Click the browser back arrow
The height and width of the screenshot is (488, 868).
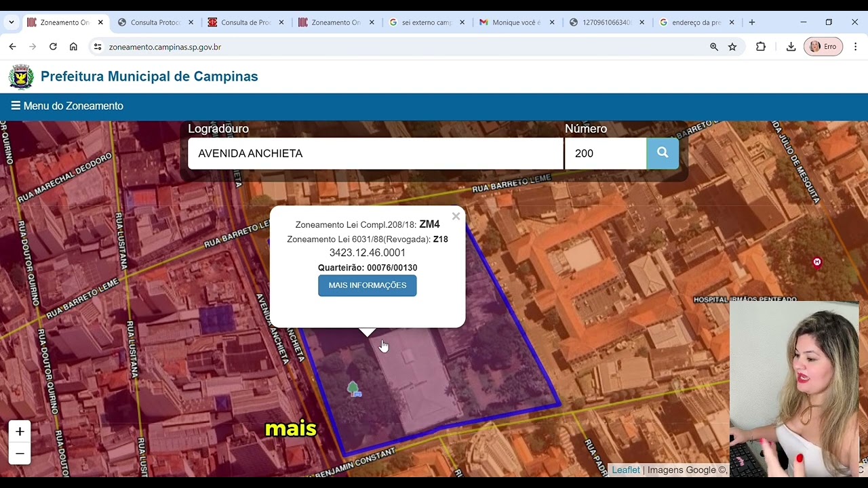12,47
